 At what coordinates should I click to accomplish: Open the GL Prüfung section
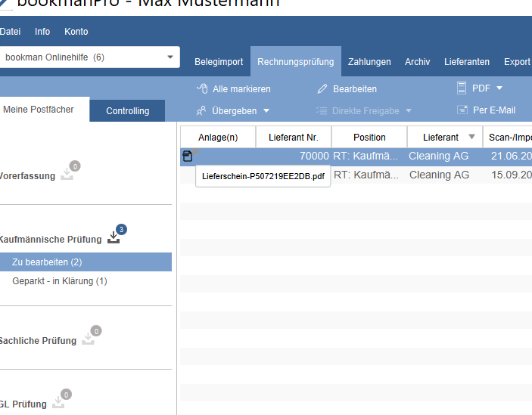point(23,404)
